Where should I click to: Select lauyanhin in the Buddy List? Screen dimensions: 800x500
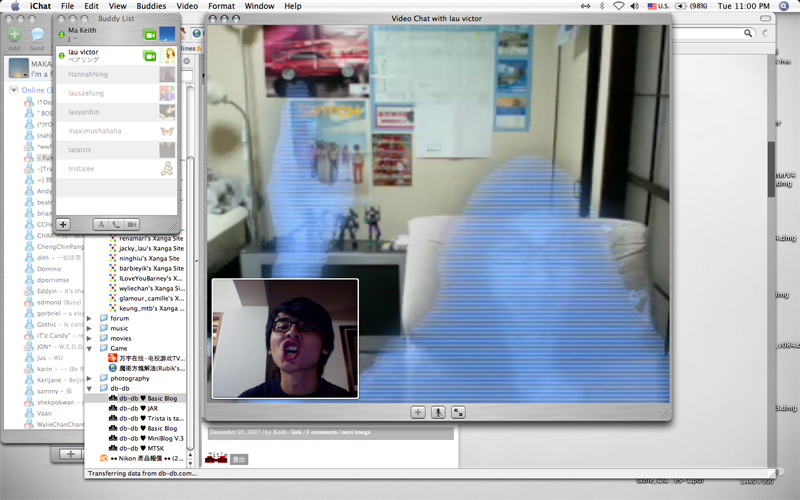(x=116, y=112)
